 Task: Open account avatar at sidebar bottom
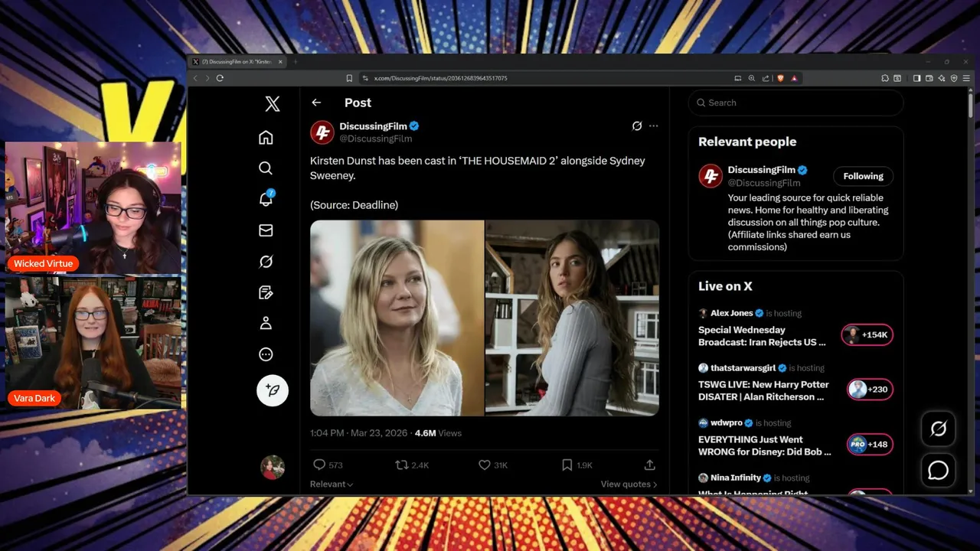coord(272,467)
